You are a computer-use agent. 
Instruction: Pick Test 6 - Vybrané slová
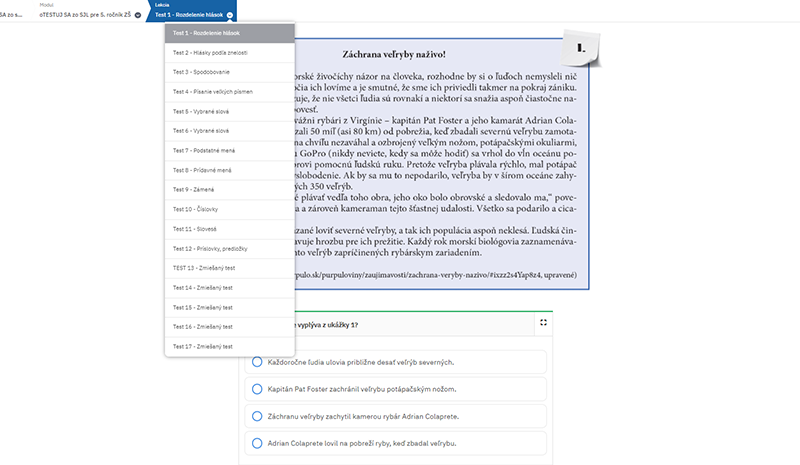(230, 131)
